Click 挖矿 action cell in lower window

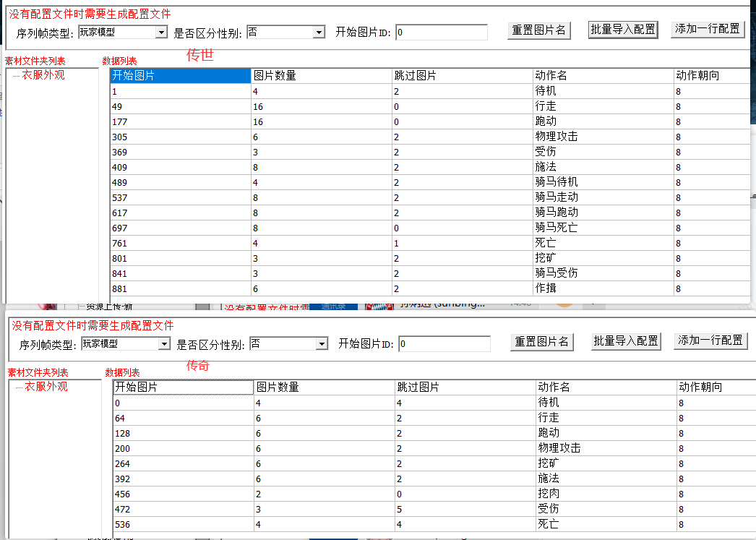pyautogui.click(x=606, y=463)
